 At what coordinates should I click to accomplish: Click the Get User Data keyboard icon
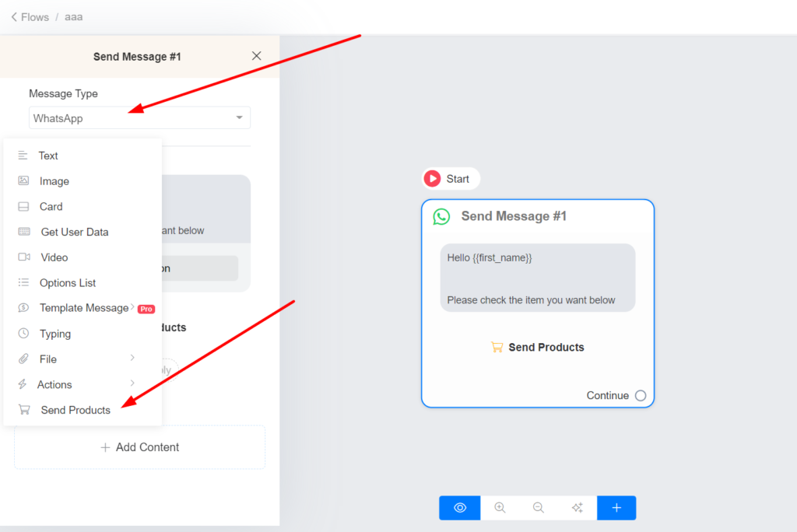[x=24, y=232]
